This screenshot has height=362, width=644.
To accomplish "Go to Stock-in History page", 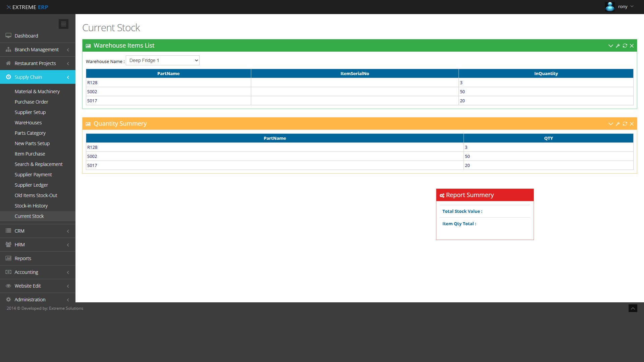I will pyautogui.click(x=31, y=206).
